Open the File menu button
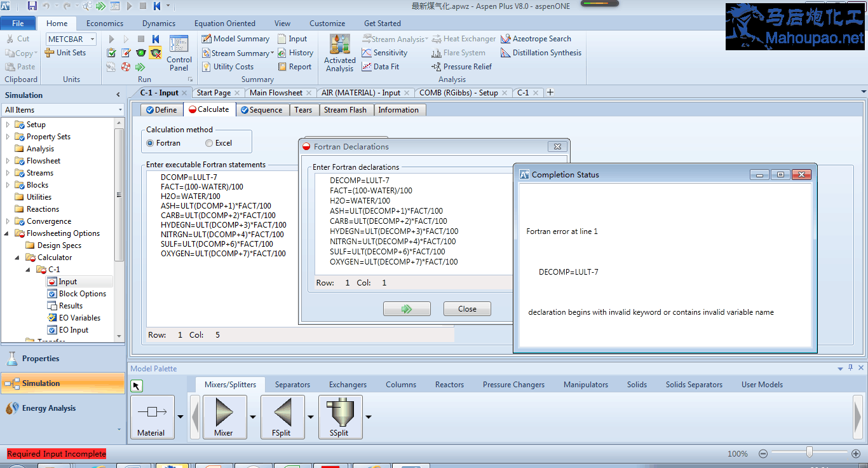Screen dimensions: 868x468 pos(18,24)
